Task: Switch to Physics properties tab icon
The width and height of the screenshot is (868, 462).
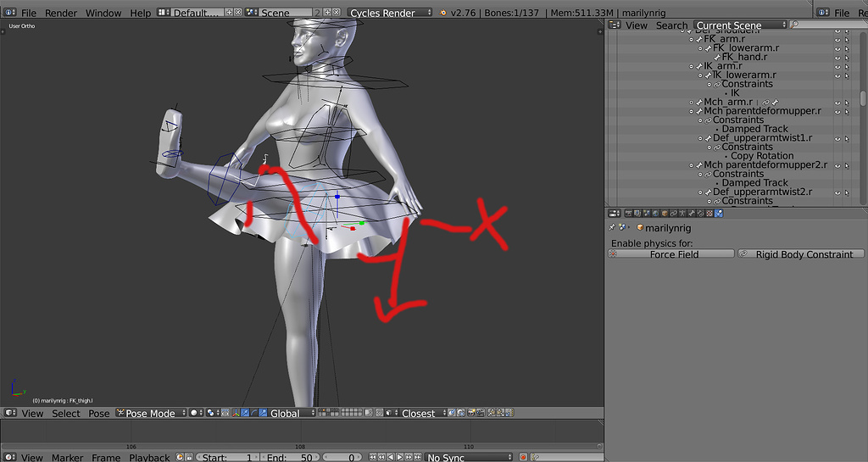Action: click(719, 213)
